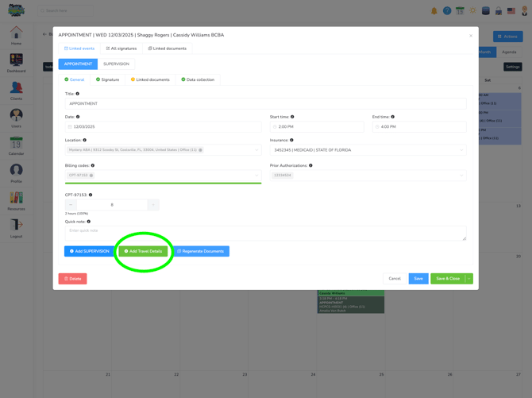The width and height of the screenshot is (532, 398).
Task: Click the lock icon in top bar
Action: (x=499, y=11)
